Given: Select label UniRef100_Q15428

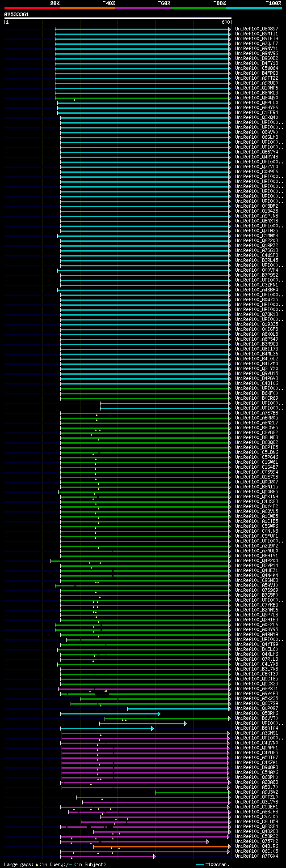Looking at the screenshot, I should (x=257, y=211).
